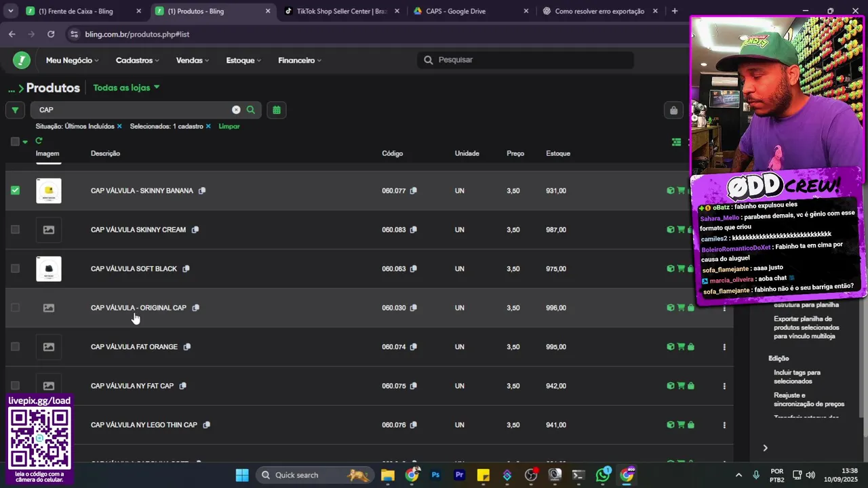The height and width of the screenshot is (488, 868).
Task: Expand the Cadastros menu
Action: tap(138, 60)
